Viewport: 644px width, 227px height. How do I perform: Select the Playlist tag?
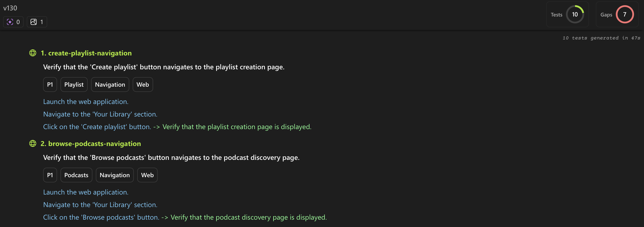pyautogui.click(x=74, y=85)
